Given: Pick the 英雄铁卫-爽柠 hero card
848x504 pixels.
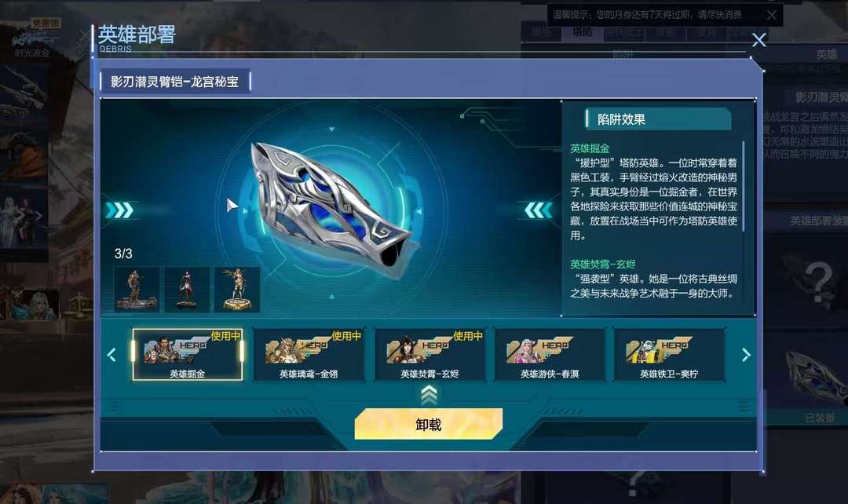Looking at the screenshot, I should pyautogui.click(x=669, y=355).
